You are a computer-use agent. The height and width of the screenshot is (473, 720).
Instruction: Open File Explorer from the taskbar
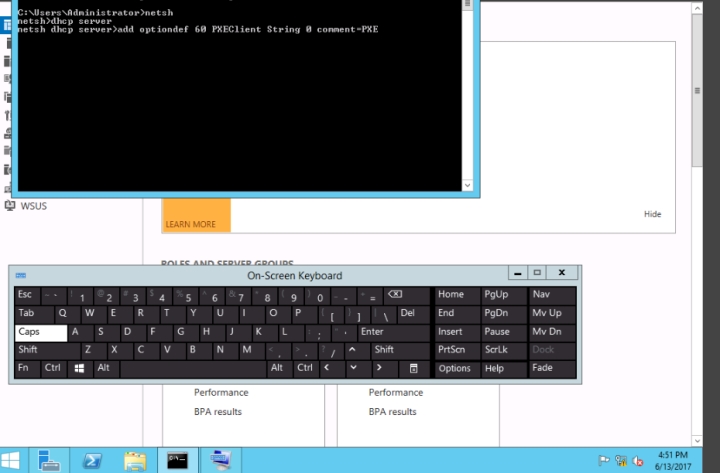coord(135,460)
